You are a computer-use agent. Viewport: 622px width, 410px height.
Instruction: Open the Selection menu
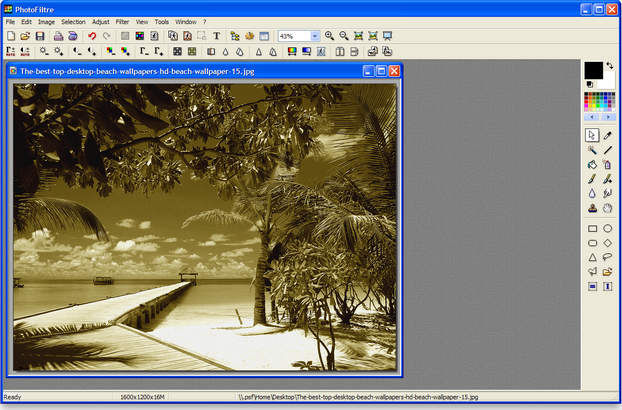click(73, 22)
